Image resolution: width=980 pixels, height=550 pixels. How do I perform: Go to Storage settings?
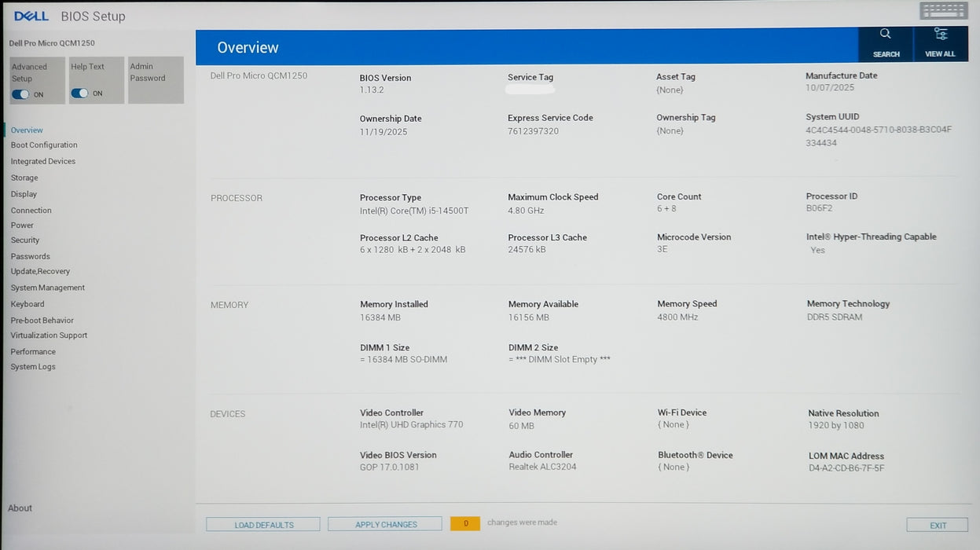point(24,178)
